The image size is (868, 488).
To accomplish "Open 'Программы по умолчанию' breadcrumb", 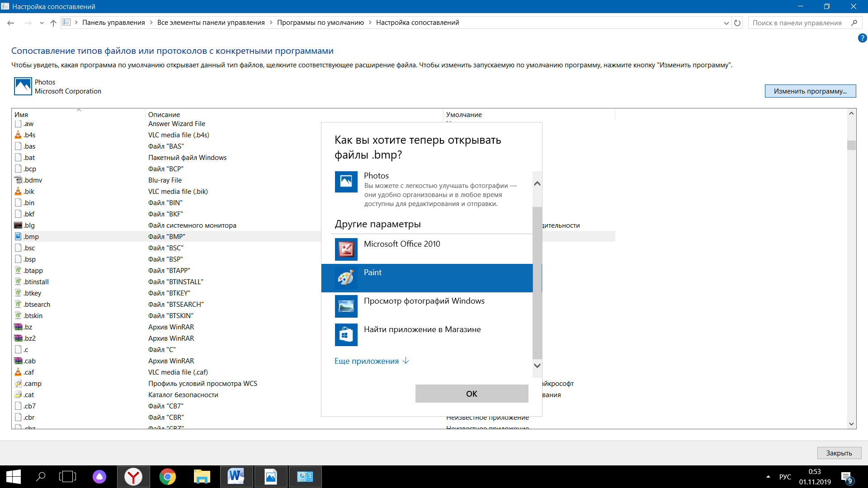I will point(321,23).
